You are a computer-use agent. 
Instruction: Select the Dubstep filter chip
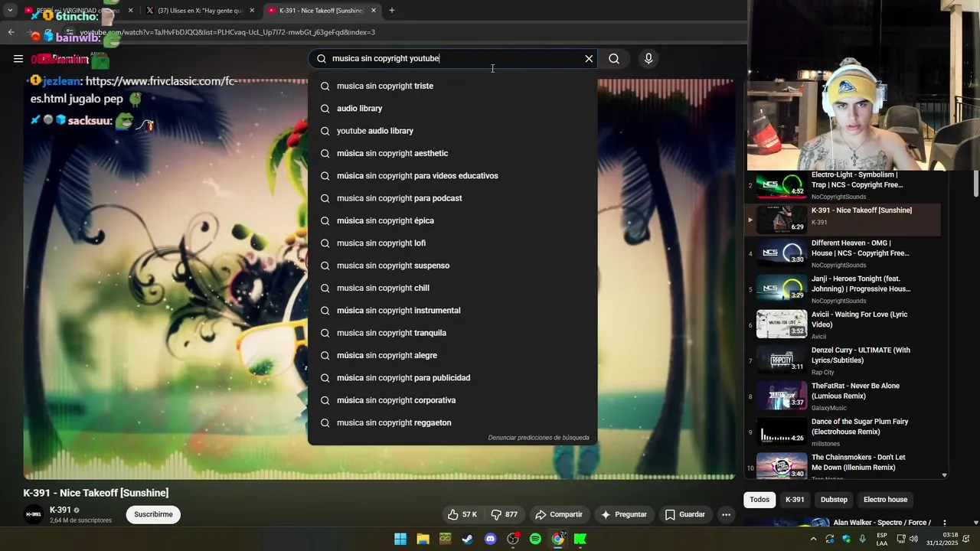click(834, 500)
